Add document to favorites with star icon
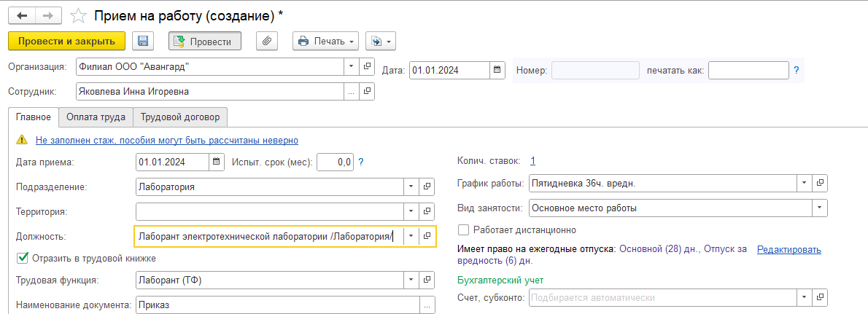Image resolution: width=868 pixels, height=314 pixels. [x=80, y=16]
